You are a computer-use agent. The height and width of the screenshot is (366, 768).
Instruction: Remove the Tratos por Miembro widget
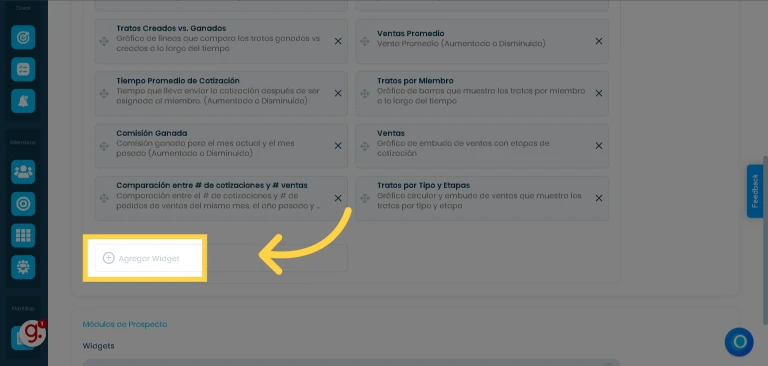pos(599,93)
